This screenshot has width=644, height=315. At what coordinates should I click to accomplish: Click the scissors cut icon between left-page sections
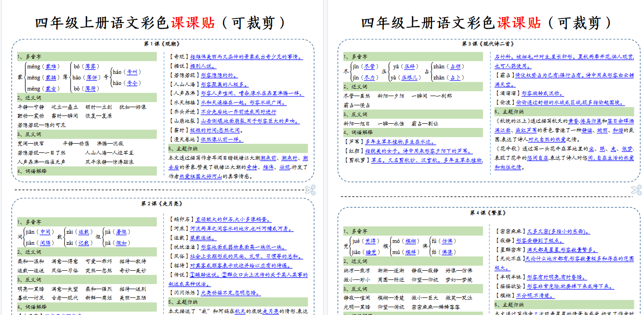click(310, 190)
